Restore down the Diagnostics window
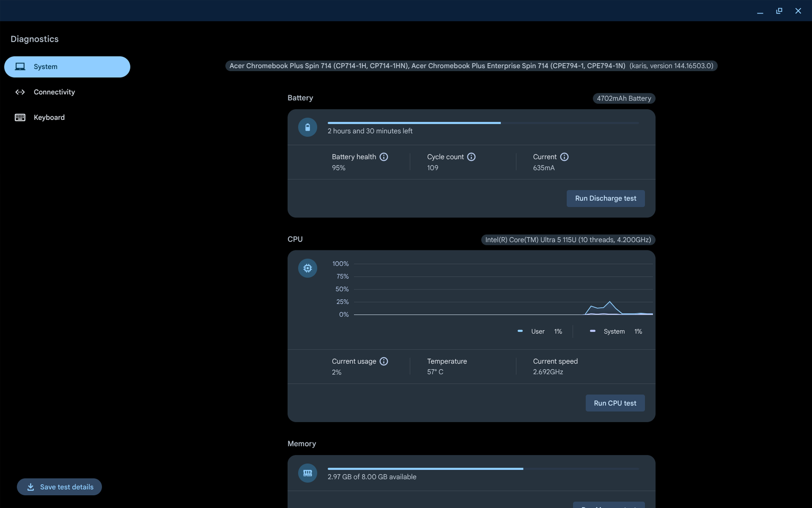Image resolution: width=812 pixels, height=508 pixels. [x=779, y=11]
